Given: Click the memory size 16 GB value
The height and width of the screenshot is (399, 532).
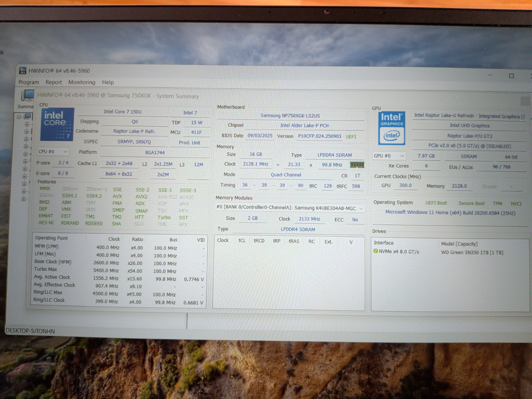Looking at the screenshot, I should click(x=256, y=154).
